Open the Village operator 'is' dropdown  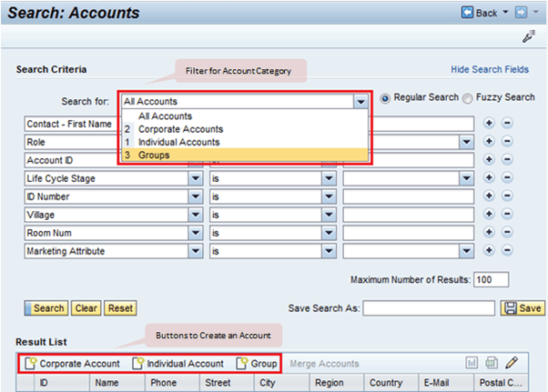click(x=329, y=215)
